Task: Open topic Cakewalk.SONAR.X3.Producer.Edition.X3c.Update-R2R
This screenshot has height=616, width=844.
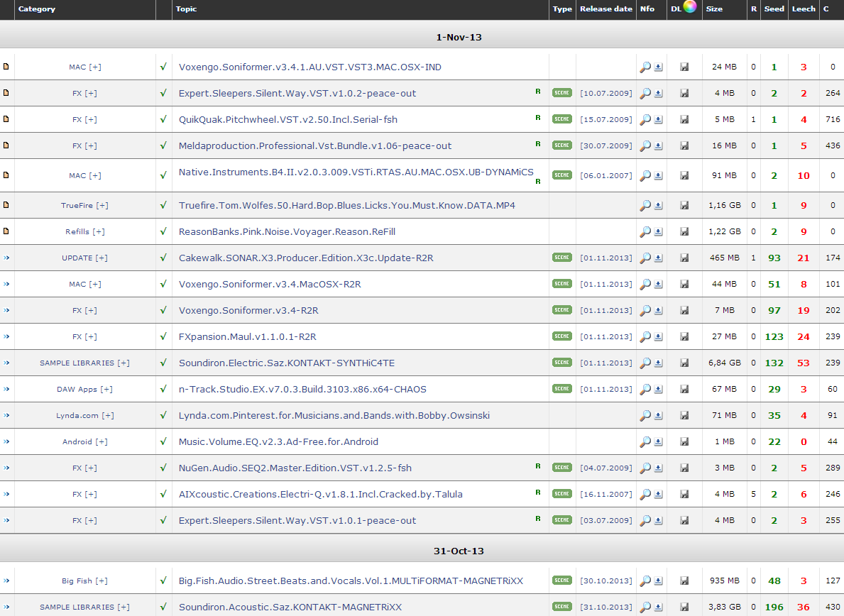Action: pyautogui.click(x=306, y=258)
